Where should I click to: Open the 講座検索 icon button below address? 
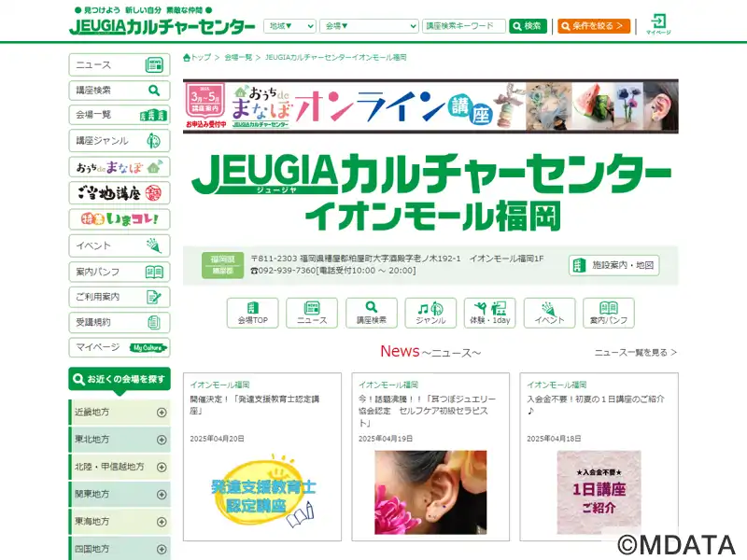tap(371, 313)
